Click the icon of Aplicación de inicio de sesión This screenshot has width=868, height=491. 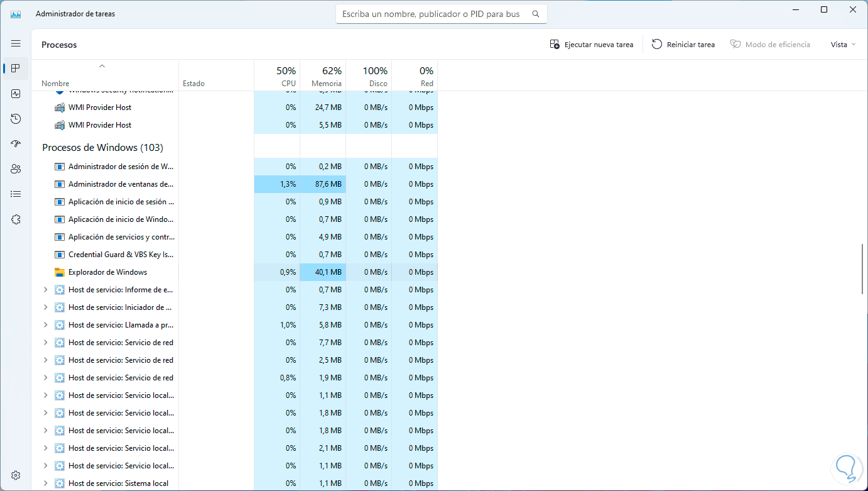pyautogui.click(x=60, y=202)
